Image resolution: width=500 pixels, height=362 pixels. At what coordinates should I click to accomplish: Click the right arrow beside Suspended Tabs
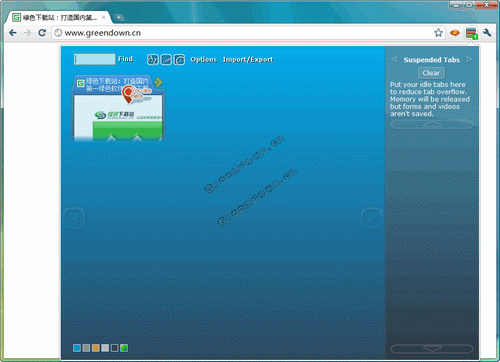(x=469, y=59)
